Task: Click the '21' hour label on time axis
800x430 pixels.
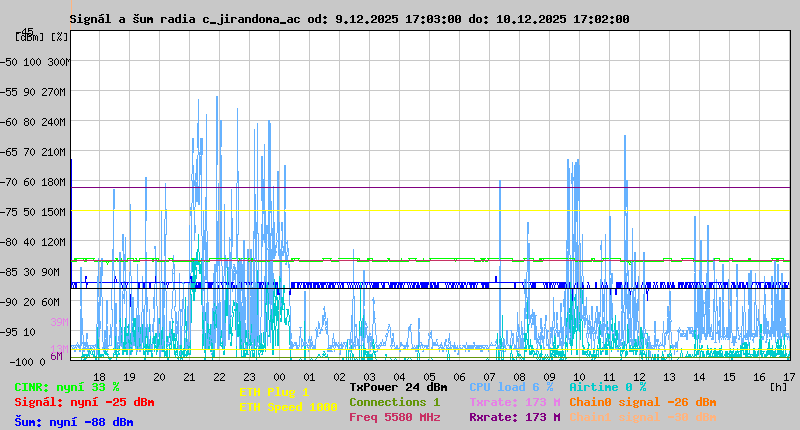Action: click(x=189, y=377)
